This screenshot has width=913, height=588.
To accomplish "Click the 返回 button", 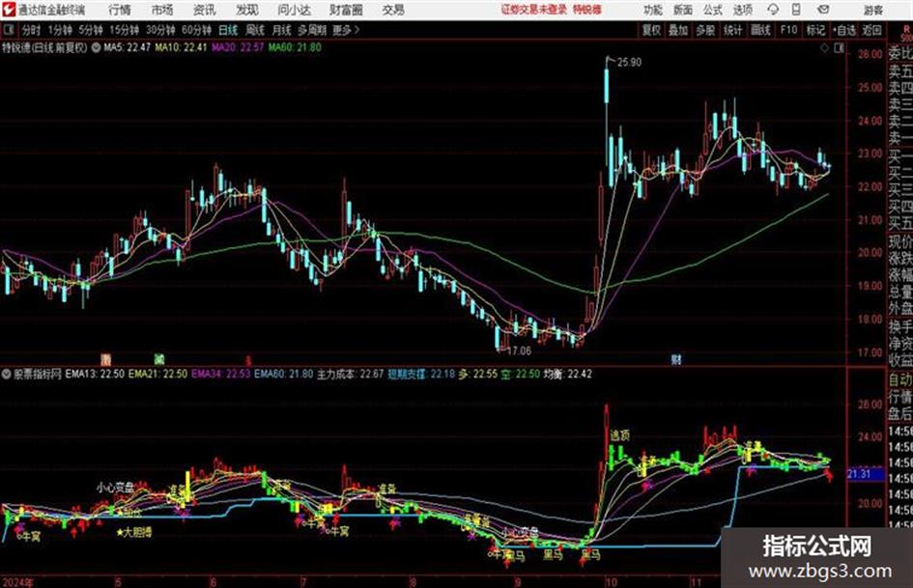I will 871,30.
